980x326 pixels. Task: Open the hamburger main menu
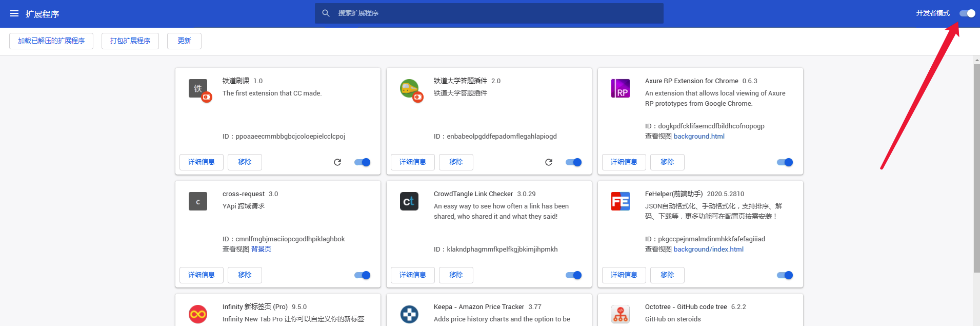pyautogui.click(x=14, y=13)
